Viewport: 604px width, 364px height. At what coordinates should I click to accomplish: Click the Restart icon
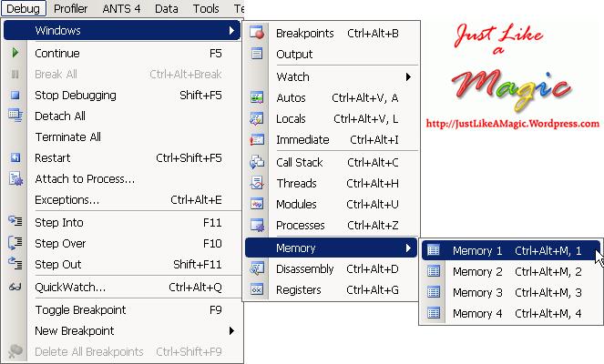(15, 157)
